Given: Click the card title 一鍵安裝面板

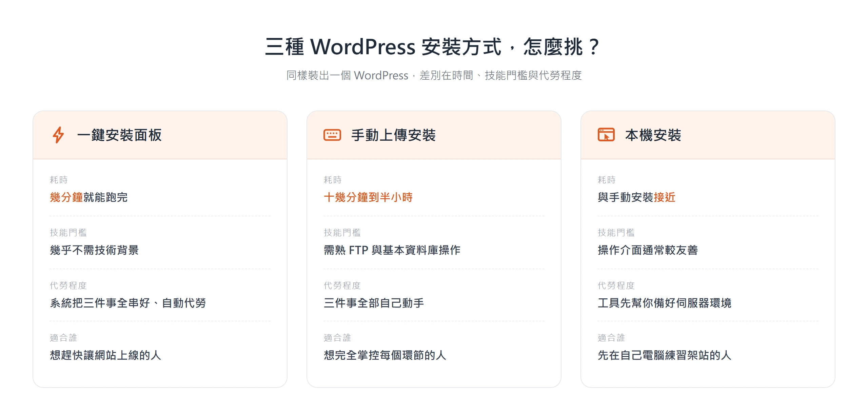Looking at the screenshot, I should 119,135.
